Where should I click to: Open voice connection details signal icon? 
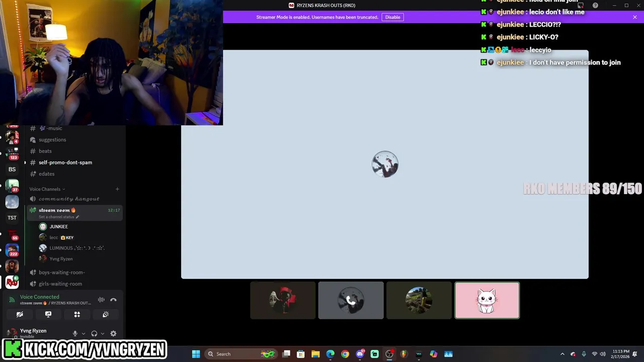[x=12, y=300]
